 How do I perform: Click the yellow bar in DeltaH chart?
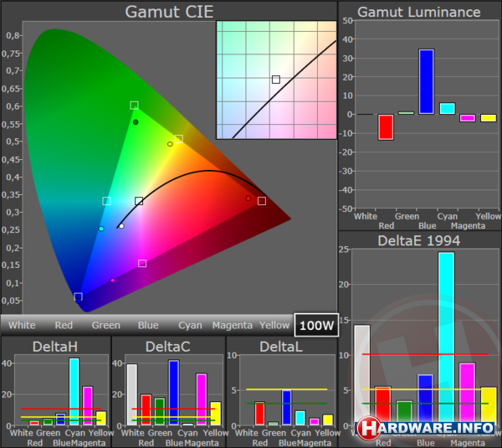pyautogui.click(x=101, y=418)
